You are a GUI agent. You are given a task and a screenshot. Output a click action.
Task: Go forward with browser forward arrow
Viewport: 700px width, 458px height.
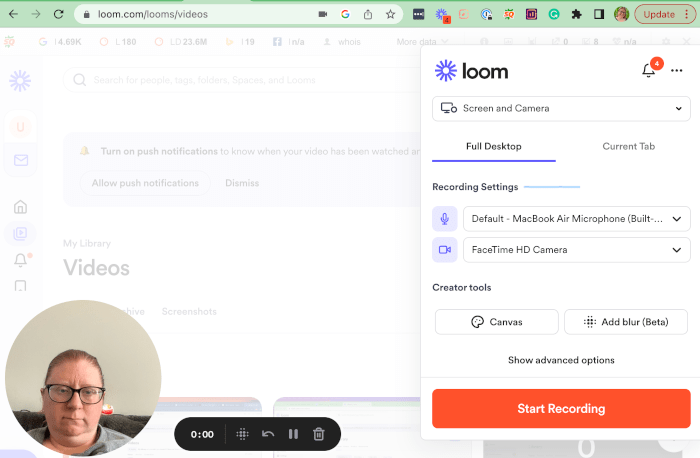pos(36,14)
